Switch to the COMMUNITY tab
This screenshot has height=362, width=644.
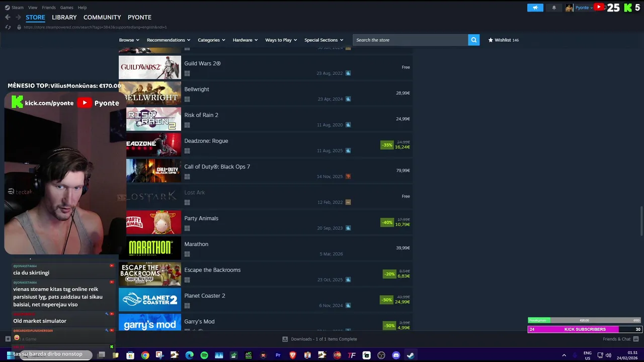[102, 17]
